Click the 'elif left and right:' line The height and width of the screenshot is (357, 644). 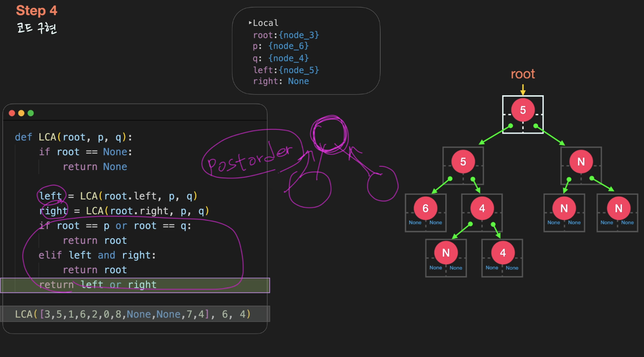(x=98, y=255)
